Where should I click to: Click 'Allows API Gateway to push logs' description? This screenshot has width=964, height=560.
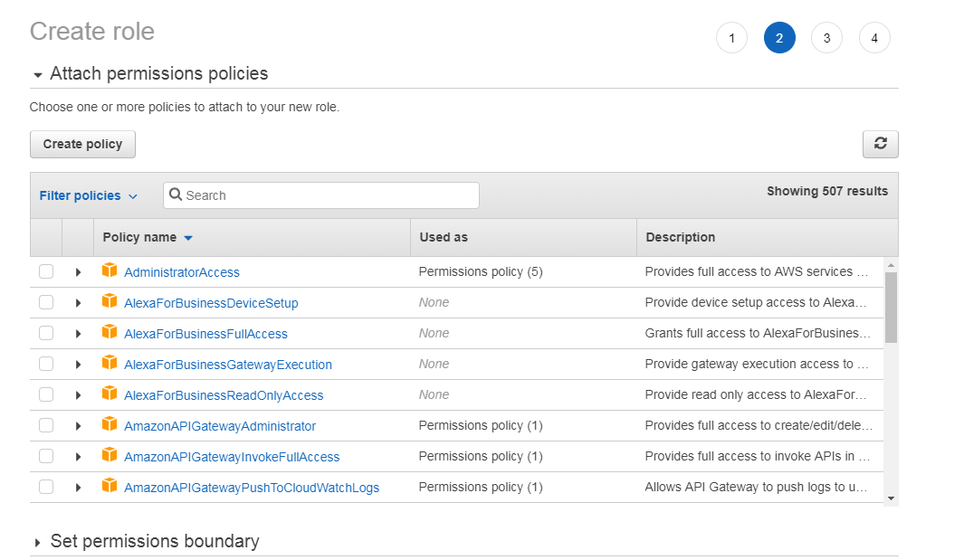click(756, 487)
